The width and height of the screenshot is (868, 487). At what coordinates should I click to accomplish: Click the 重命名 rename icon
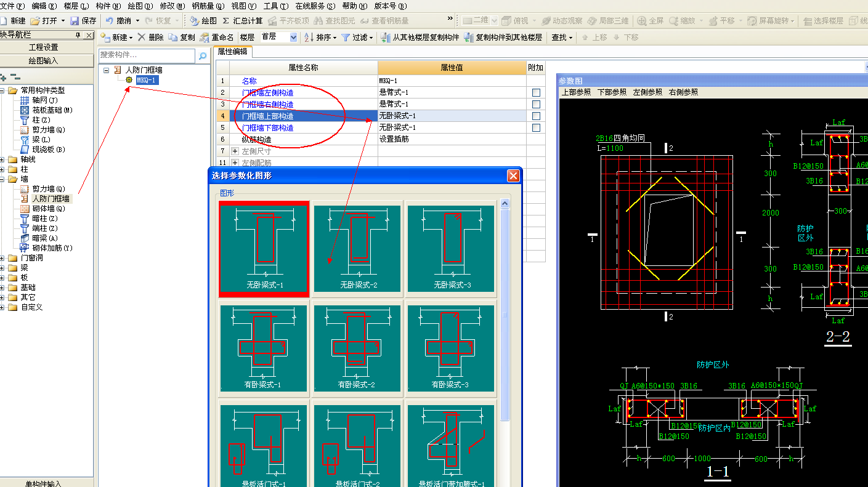[x=205, y=37]
